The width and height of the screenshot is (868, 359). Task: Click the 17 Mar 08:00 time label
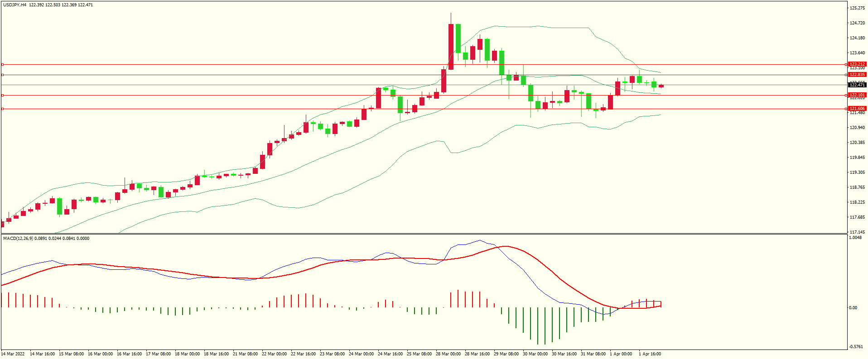159,354
